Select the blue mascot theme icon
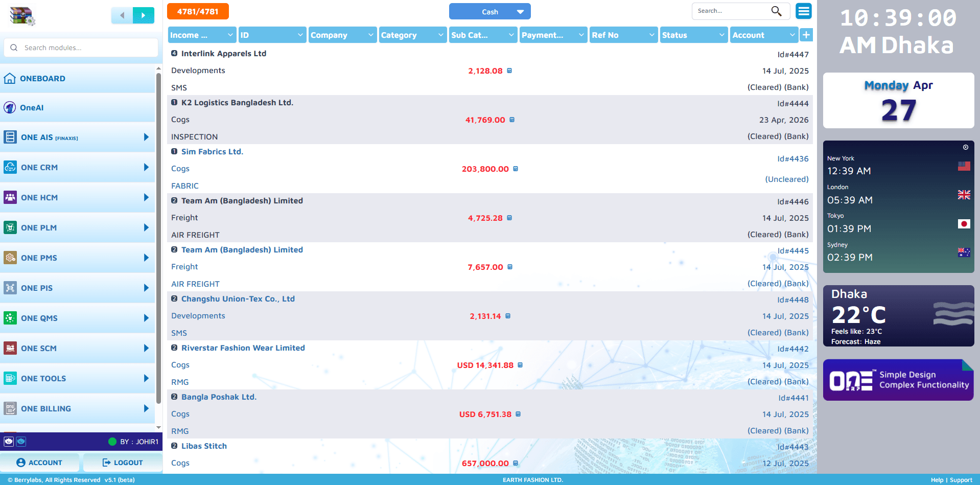Image resolution: width=980 pixels, height=485 pixels. [21, 441]
